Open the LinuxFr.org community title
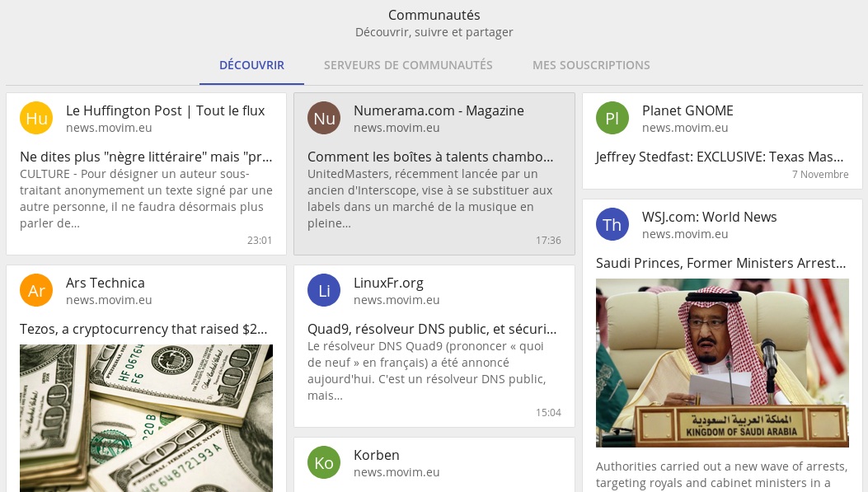The width and height of the screenshot is (868, 492). coord(388,283)
